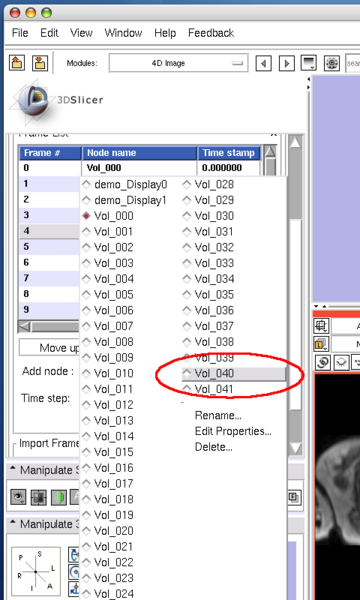Click the Move up button
Viewport: 360px width, 600px height.
point(49,348)
